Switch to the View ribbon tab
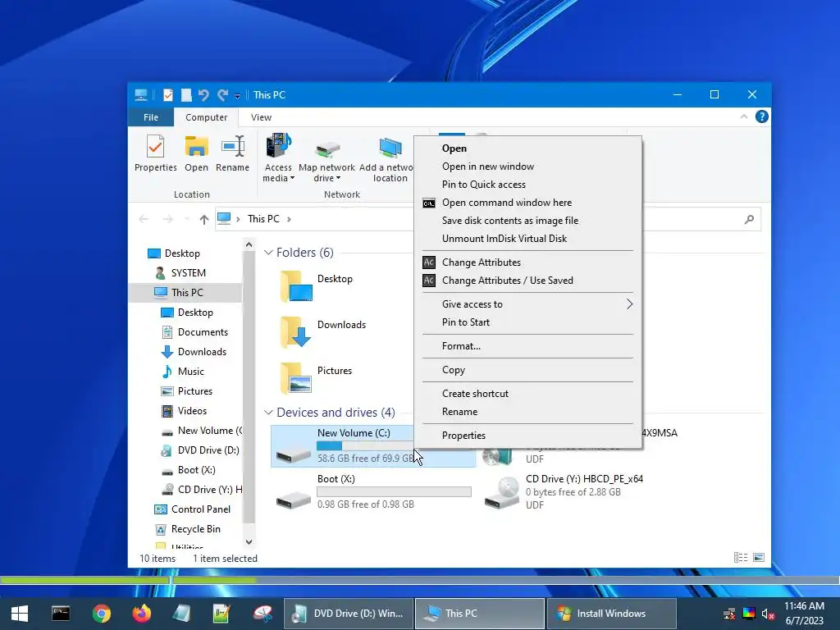840x630 pixels. click(x=261, y=116)
